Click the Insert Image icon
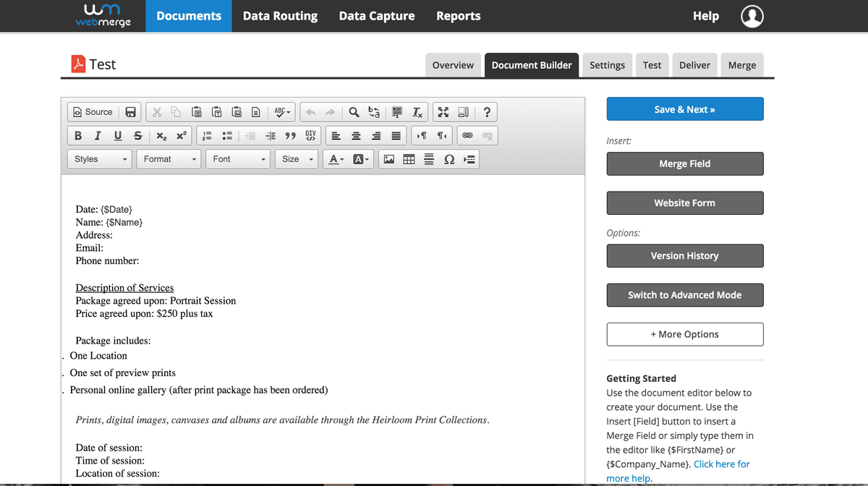 [388, 159]
